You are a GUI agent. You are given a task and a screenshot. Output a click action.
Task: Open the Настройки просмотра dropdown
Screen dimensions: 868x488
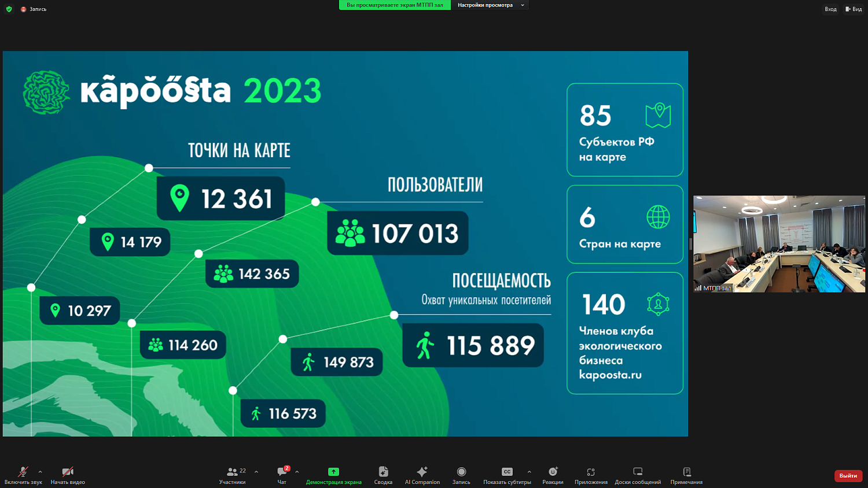490,5
